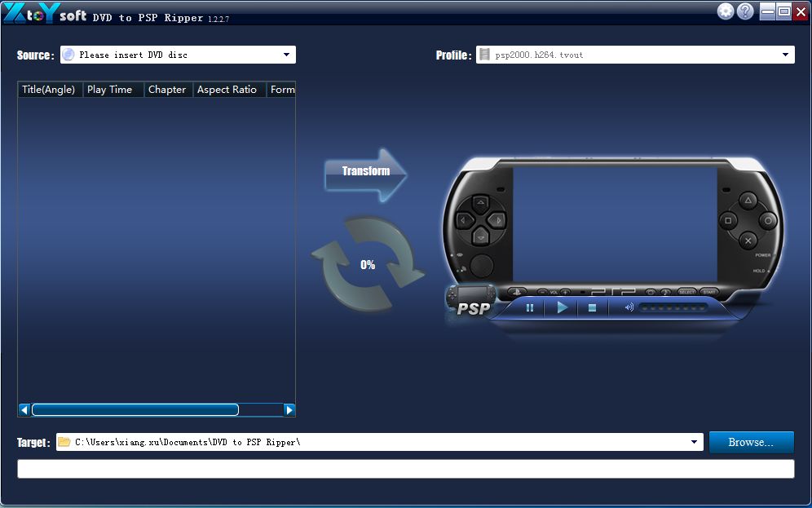The image size is (812, 508).
Task: Click the 0% circular progress indicator
Action: pyautogui.click(x=368, y=265)
